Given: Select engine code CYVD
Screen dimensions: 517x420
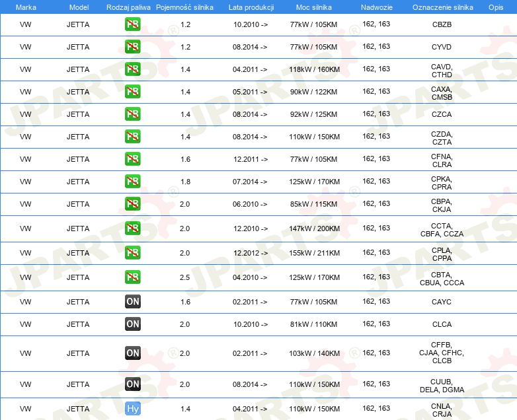Looking at the screenshot, I should tap(442, 47).
